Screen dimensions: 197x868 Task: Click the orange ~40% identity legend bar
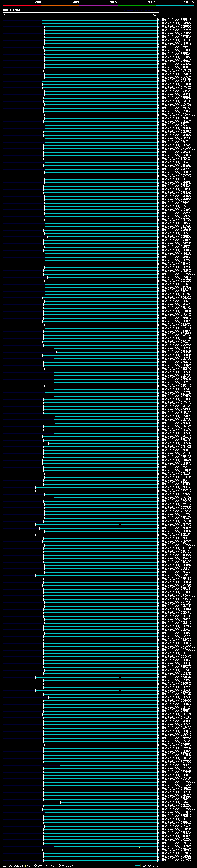[60, 6]
